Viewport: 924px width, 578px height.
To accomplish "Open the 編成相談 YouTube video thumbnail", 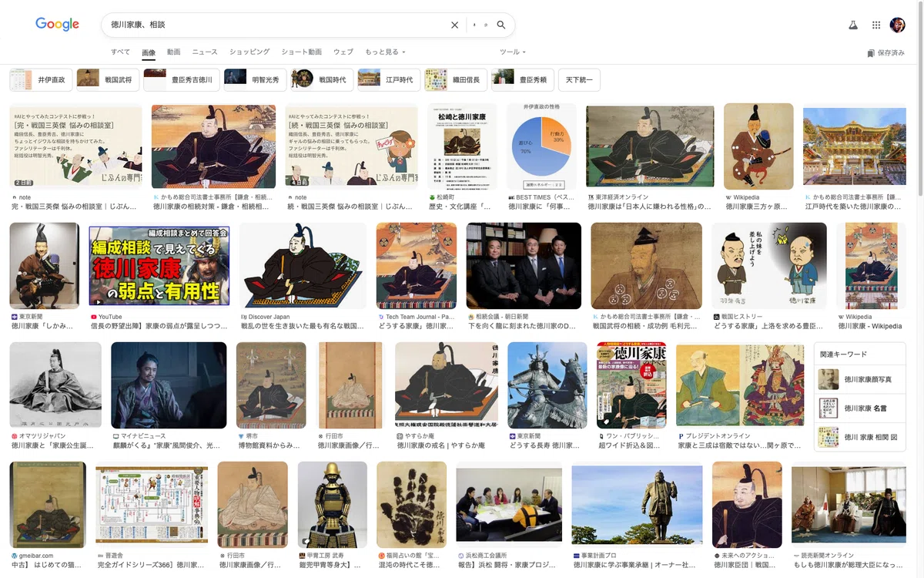I will 159,266.
